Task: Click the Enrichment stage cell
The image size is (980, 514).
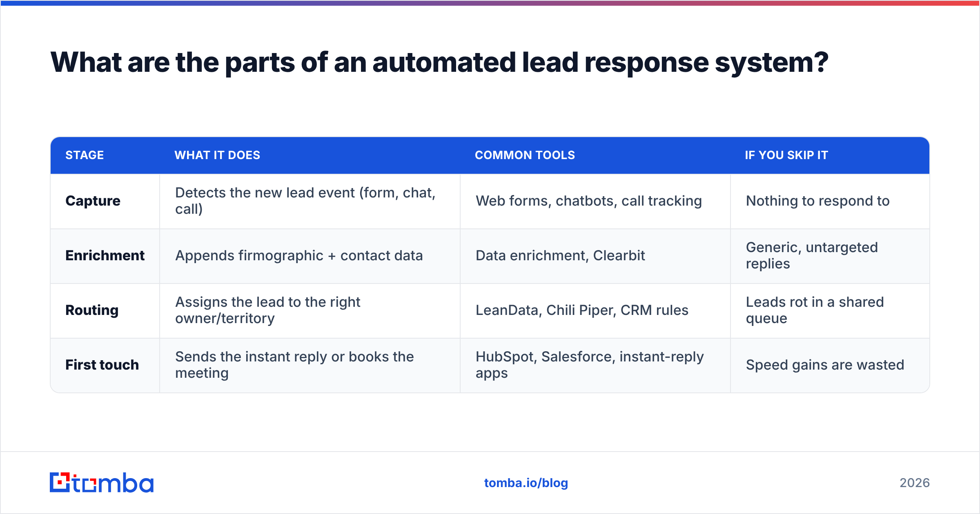Action: coord(105,256)
